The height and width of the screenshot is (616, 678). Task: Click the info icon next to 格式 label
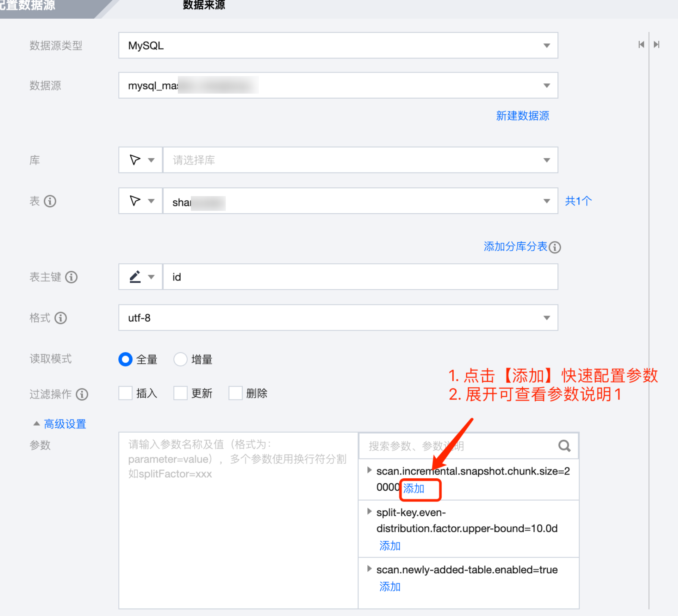[x=61, y=318]
